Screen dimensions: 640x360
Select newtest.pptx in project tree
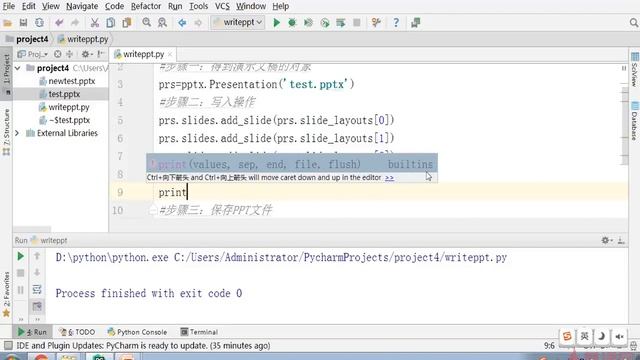pyautogui.click(x=72, y=81)
